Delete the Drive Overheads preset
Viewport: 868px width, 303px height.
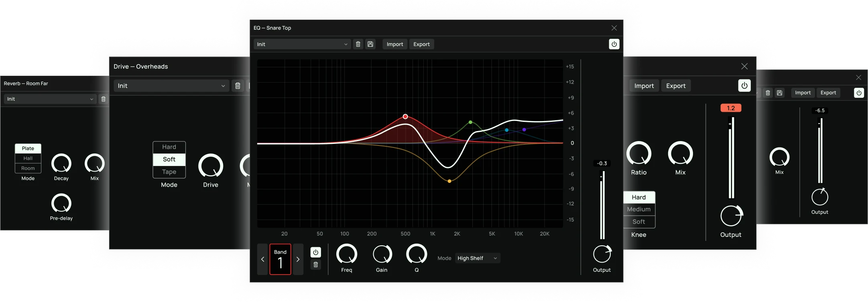click(x=238, y=86)
